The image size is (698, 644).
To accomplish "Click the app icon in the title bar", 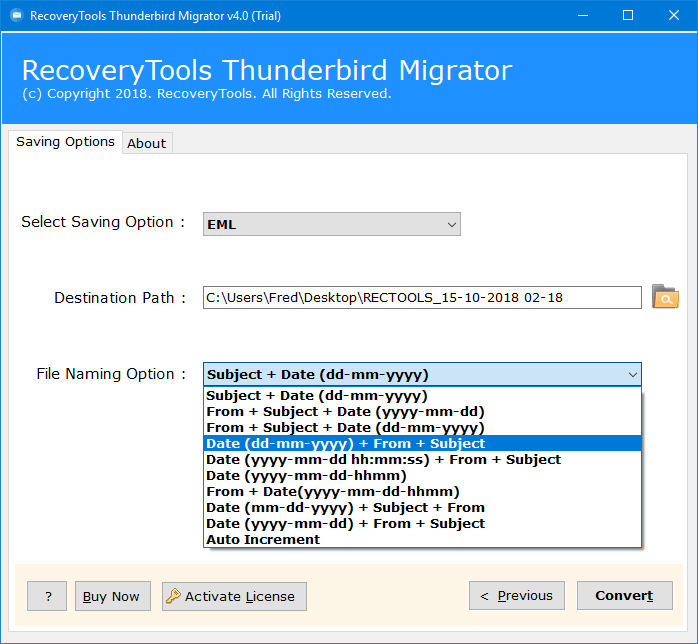I will coord(17,16).
